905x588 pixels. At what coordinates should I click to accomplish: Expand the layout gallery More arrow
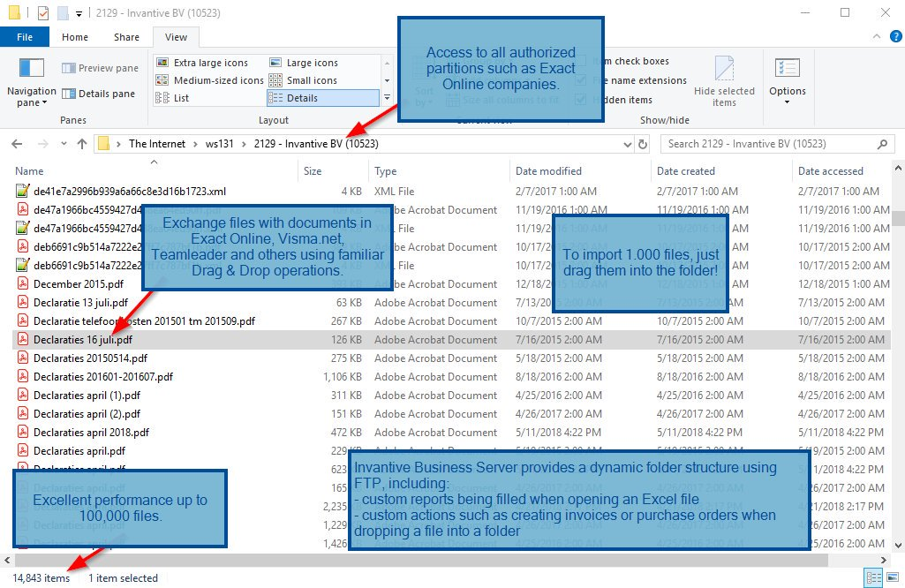388,98
